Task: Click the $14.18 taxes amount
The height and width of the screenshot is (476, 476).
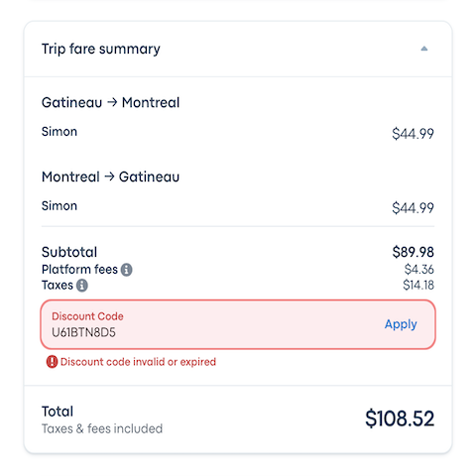Action: (418, 285)
